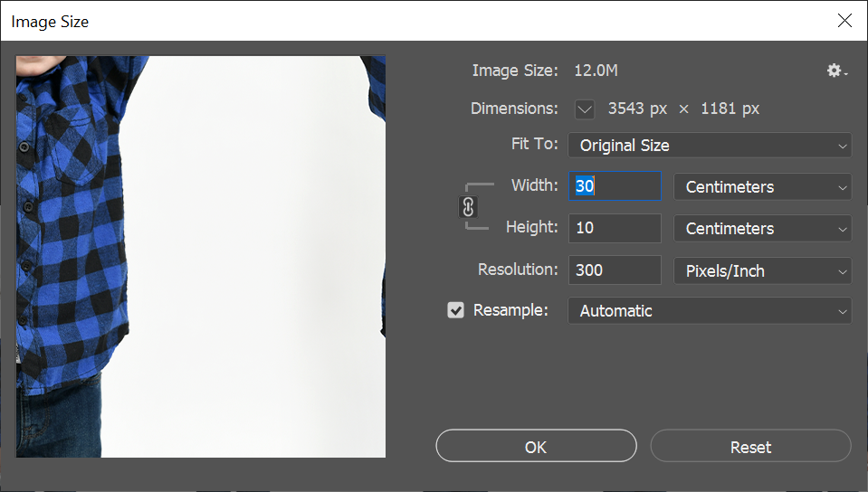This screenshot has width=868, height=492.
Task: Open the Width units dropdown
Action: coord(762,187)
